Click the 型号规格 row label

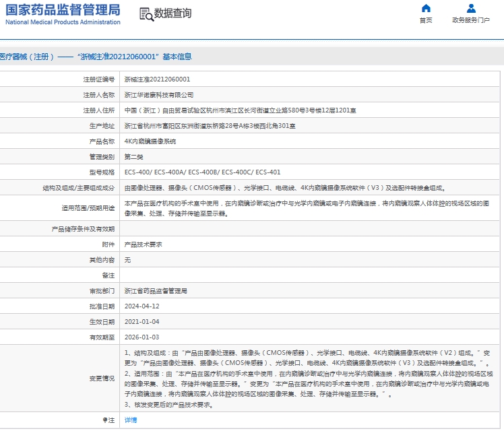pos(102,172)
